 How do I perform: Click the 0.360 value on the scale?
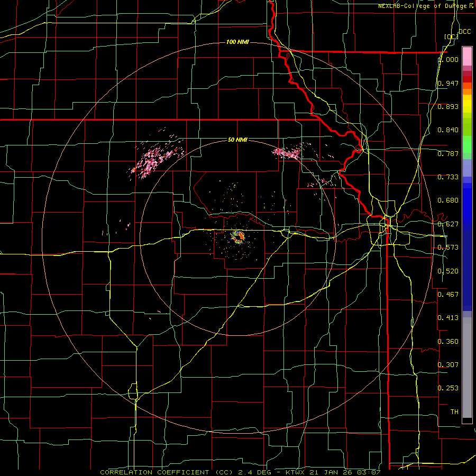pos(448,342)
